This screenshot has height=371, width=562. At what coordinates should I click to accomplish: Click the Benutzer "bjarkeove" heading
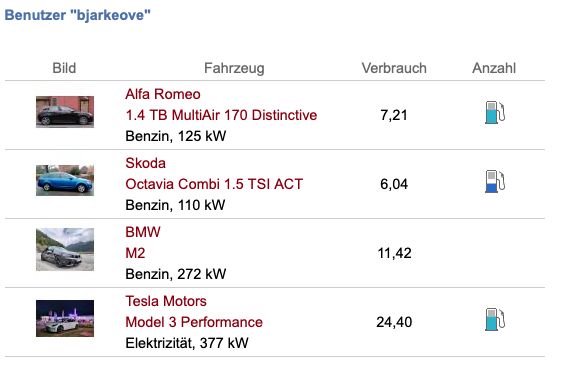click(x=77, y=15)
